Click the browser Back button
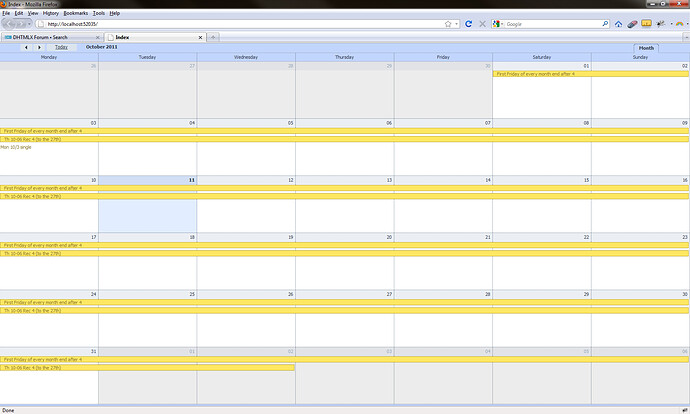 click(x=10, y=24)
